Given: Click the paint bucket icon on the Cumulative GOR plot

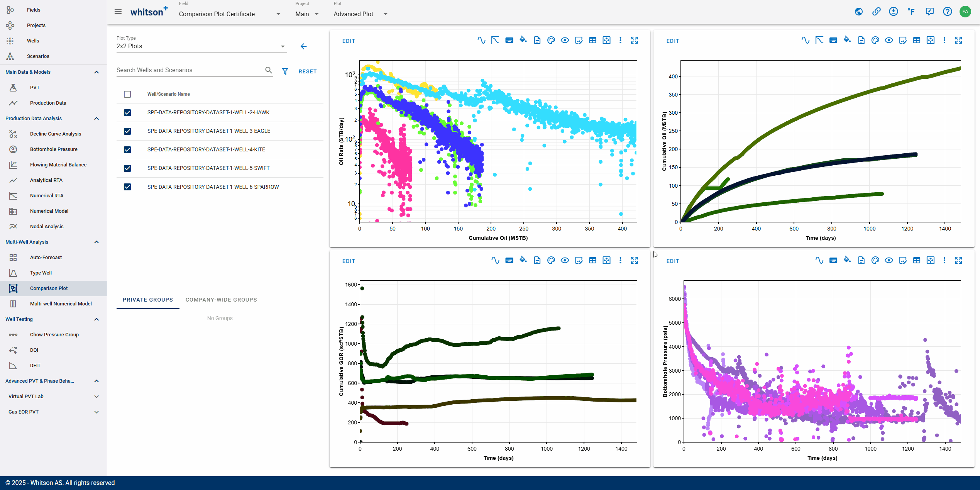Looking at the screenshot, I should 523,260.
